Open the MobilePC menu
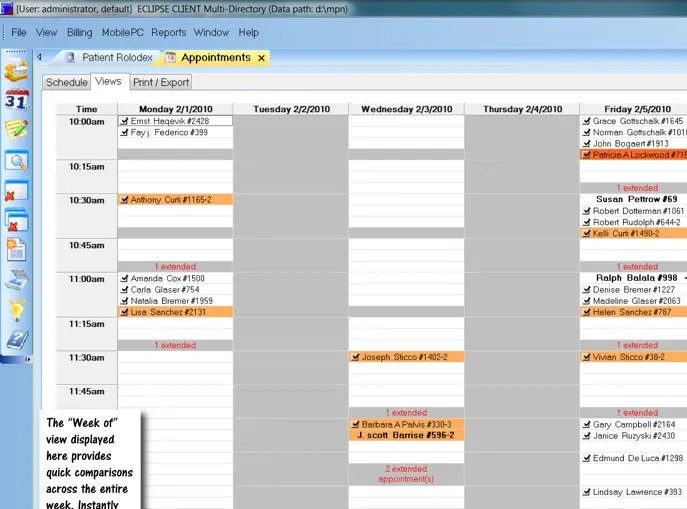 123,32
